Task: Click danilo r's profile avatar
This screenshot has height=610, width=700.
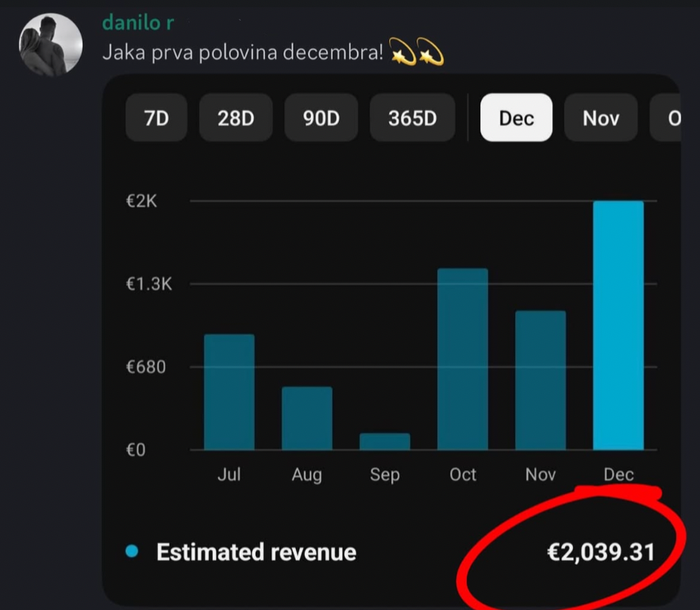Action: coord(51,44)
